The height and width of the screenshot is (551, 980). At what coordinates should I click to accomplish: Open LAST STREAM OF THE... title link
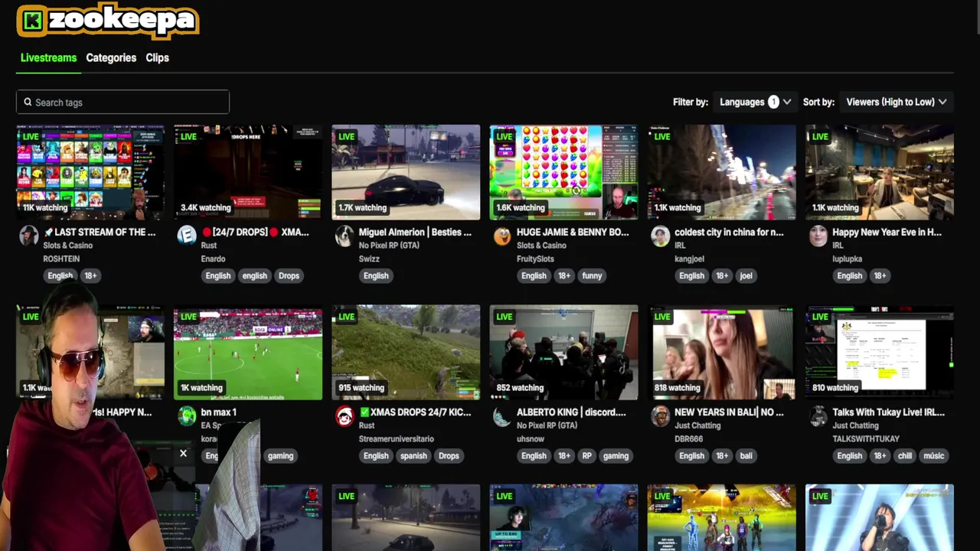click(100, 232)
